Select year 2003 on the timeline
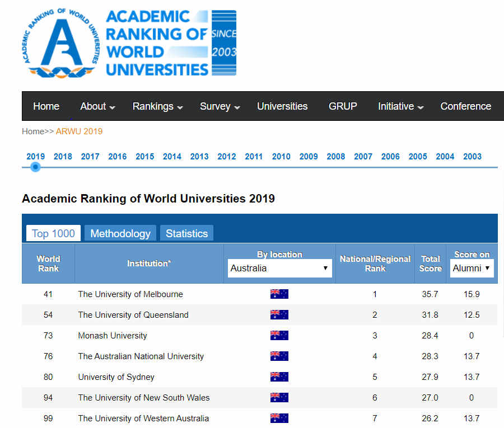The height and width of the screenshot is (428, 504). pos(472,157)
